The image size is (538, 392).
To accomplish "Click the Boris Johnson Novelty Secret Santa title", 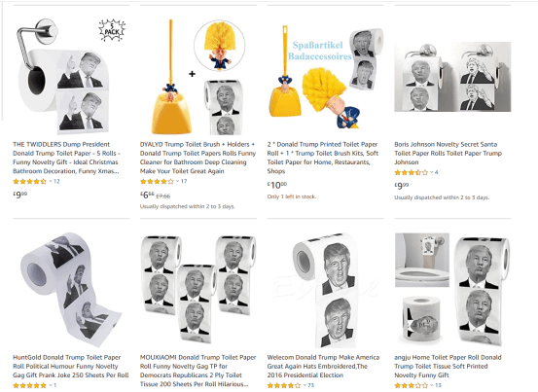I will (448, 154).
